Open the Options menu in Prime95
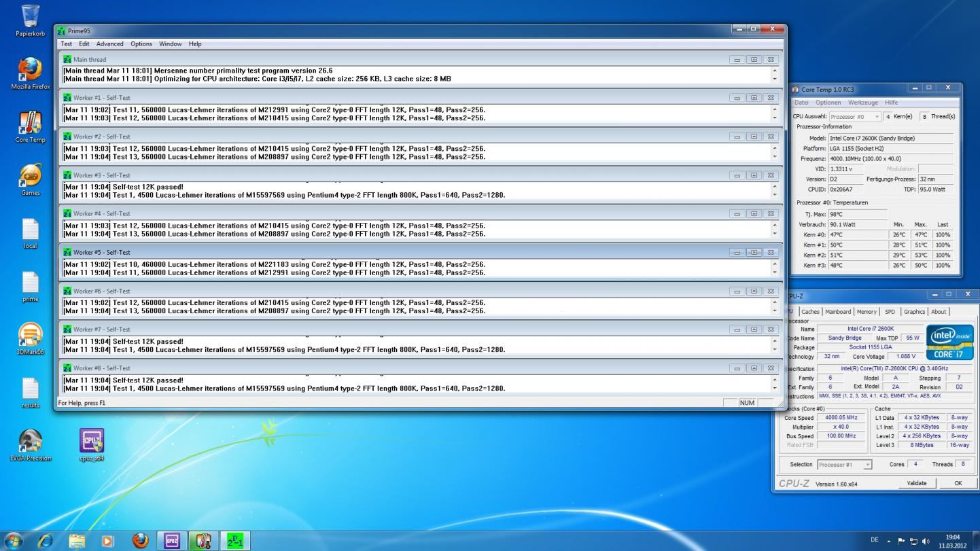 coord(141,44)
